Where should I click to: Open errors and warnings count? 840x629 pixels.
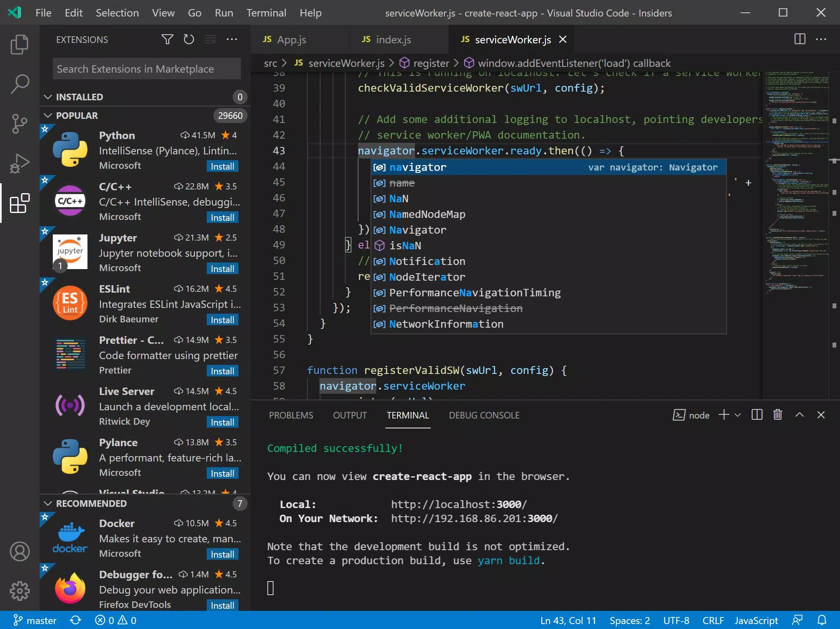click(116, 620)
